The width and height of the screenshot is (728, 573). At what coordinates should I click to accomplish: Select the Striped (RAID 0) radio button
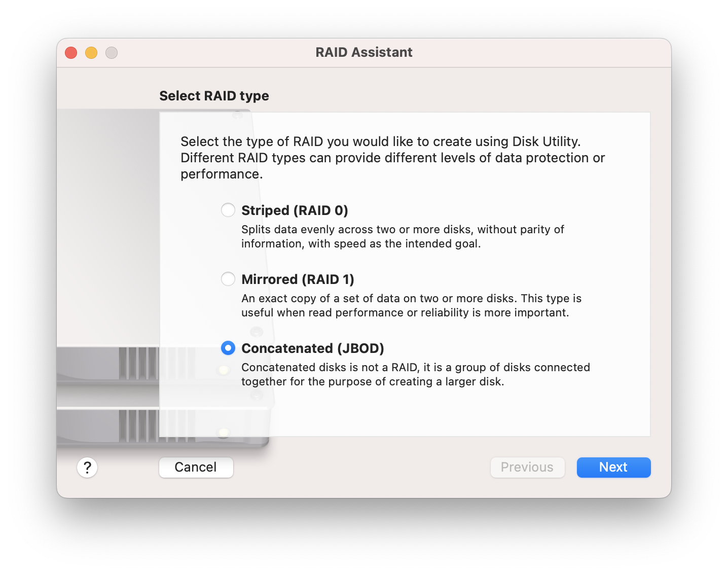(x=228, y=210)
